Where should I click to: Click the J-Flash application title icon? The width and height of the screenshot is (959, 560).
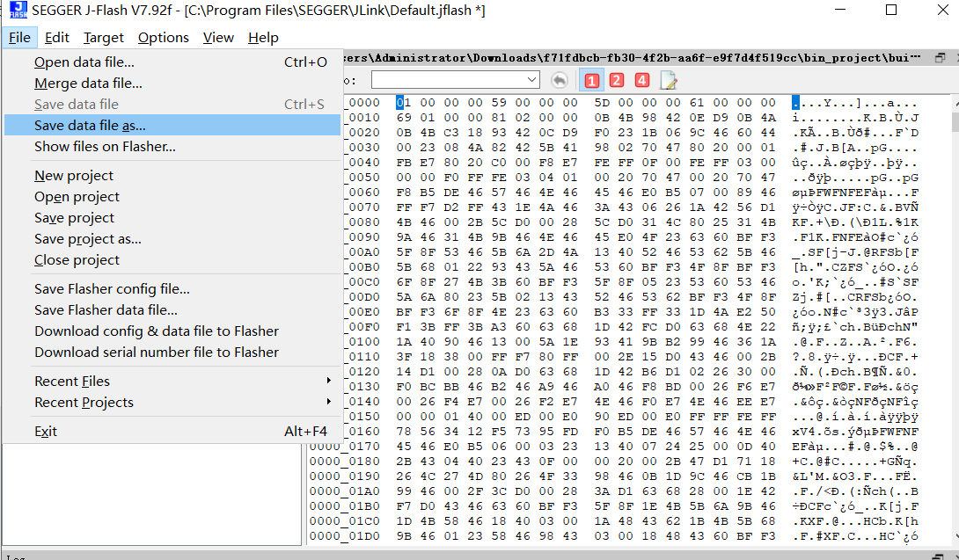coord(18,10)
